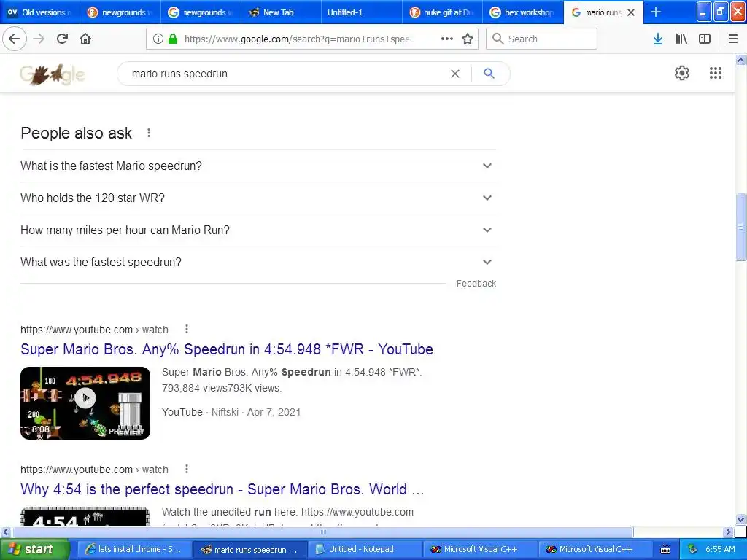Viewport: 747px width, 560px height.
Task: Open Why 4:54 is the perfect speedrun link
Action: click(222, 489)
